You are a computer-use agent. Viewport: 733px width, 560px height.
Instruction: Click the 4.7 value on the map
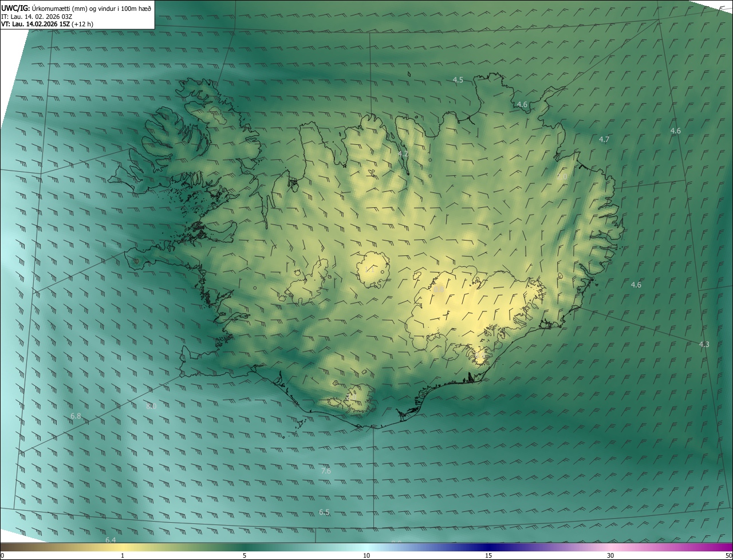(604, 139)
